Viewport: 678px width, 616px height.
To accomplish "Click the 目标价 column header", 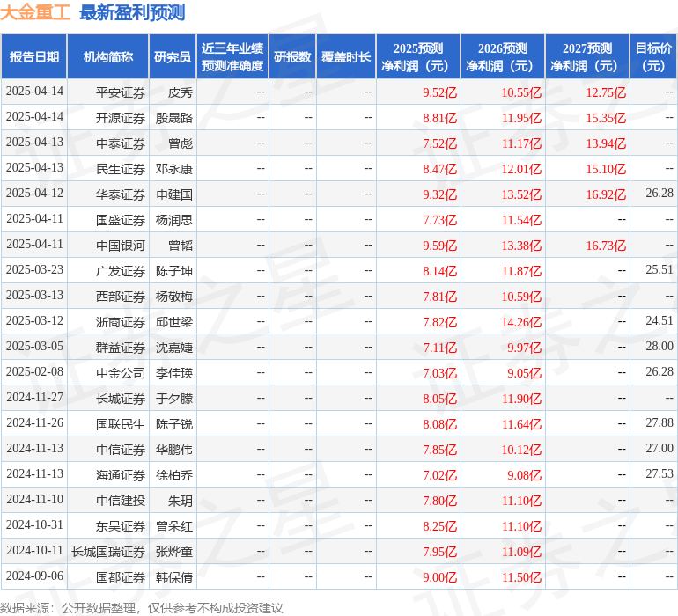I will [653, 57].
